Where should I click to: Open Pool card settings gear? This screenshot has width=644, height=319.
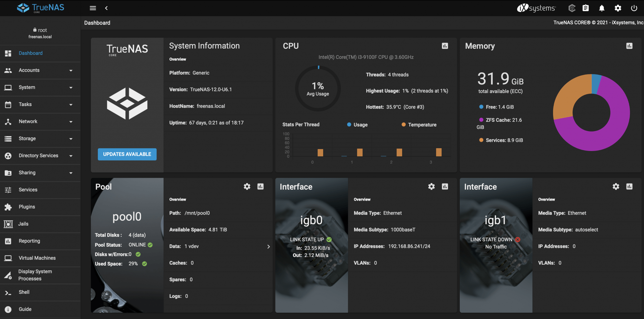[247, 187]
